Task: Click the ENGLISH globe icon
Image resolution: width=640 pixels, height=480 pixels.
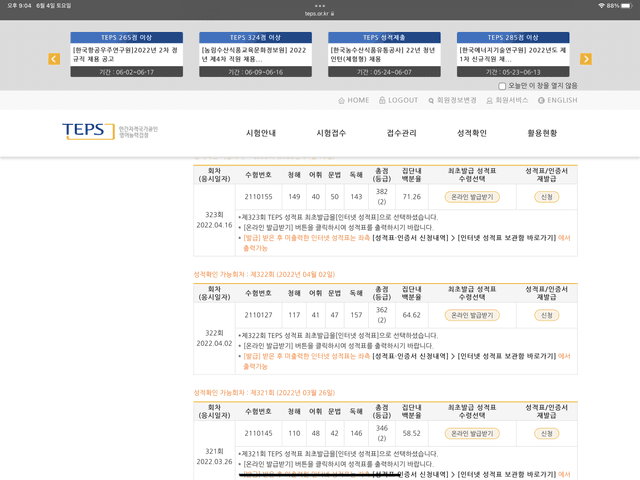Action: [x=541, y=100]
